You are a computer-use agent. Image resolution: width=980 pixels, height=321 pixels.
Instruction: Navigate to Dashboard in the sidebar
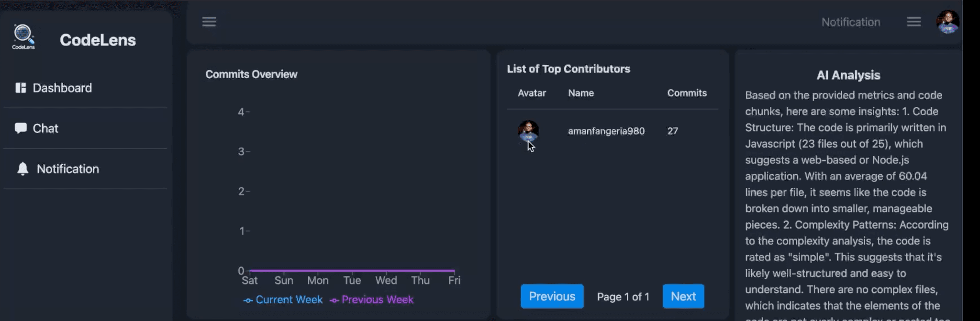pos(62,88)
